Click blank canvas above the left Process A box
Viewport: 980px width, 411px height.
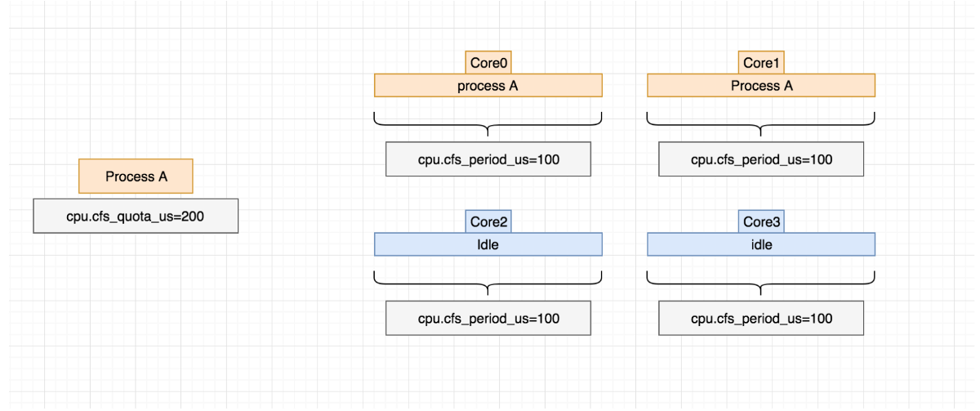coord(136,98)
